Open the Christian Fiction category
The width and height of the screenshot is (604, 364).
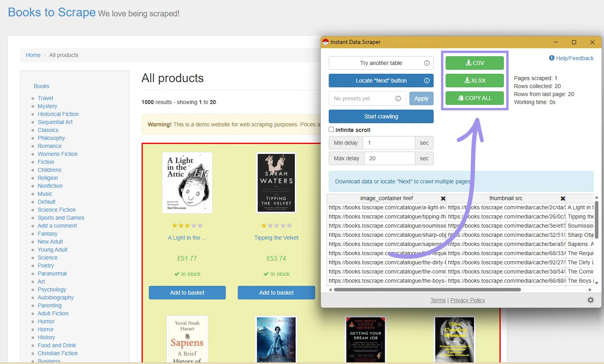point(58,353)
